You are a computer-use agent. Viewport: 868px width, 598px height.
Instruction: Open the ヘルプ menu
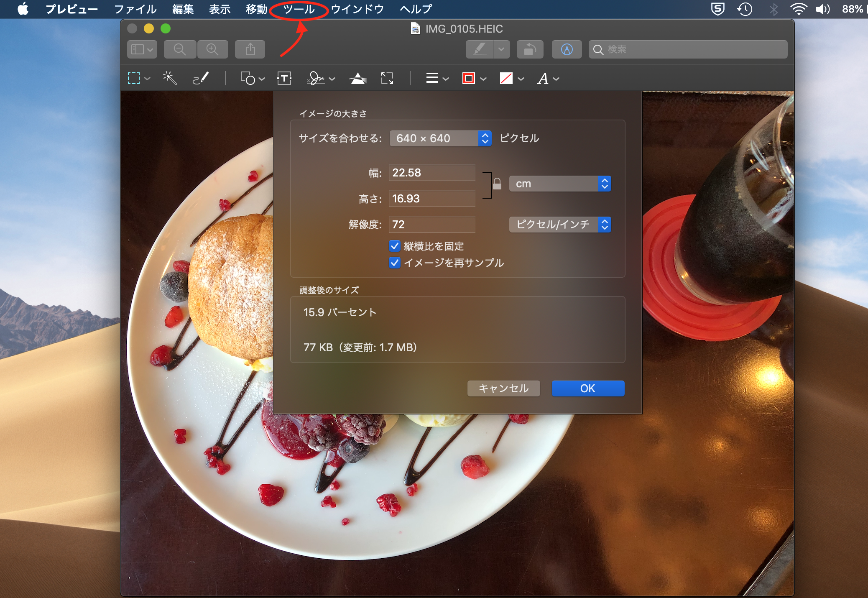(416, 9)
